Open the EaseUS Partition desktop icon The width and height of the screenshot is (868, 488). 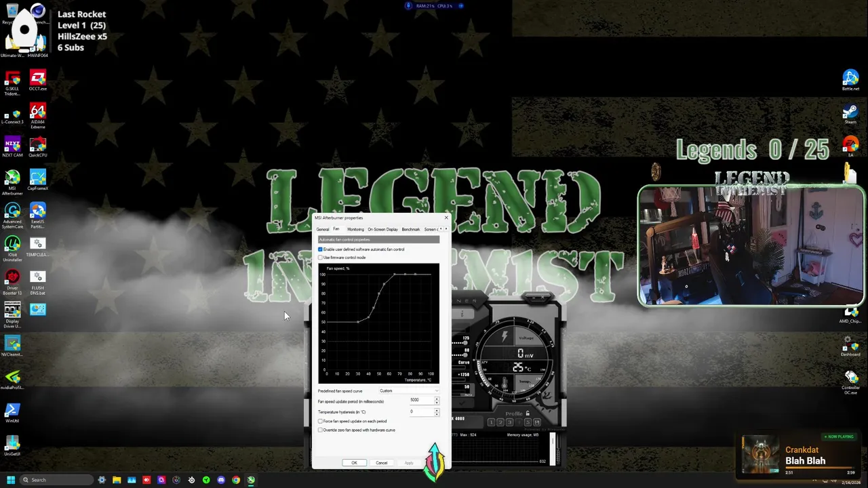pos(38,216)
